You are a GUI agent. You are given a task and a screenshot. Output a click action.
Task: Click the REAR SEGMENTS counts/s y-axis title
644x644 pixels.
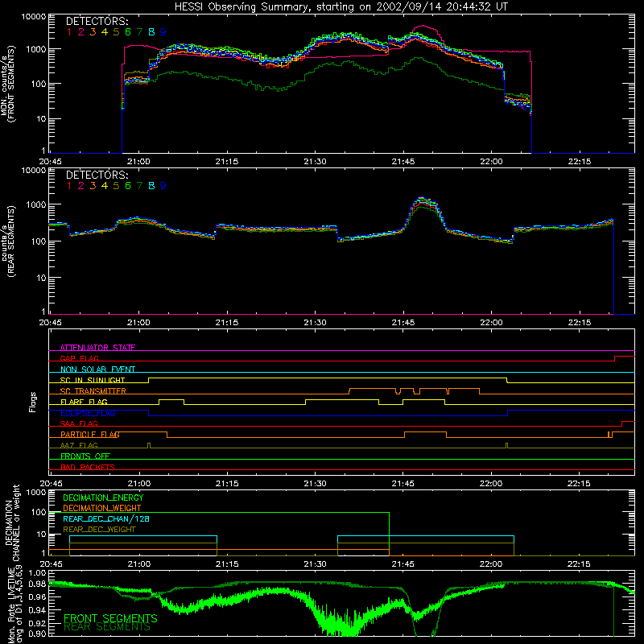click(8, 242)
